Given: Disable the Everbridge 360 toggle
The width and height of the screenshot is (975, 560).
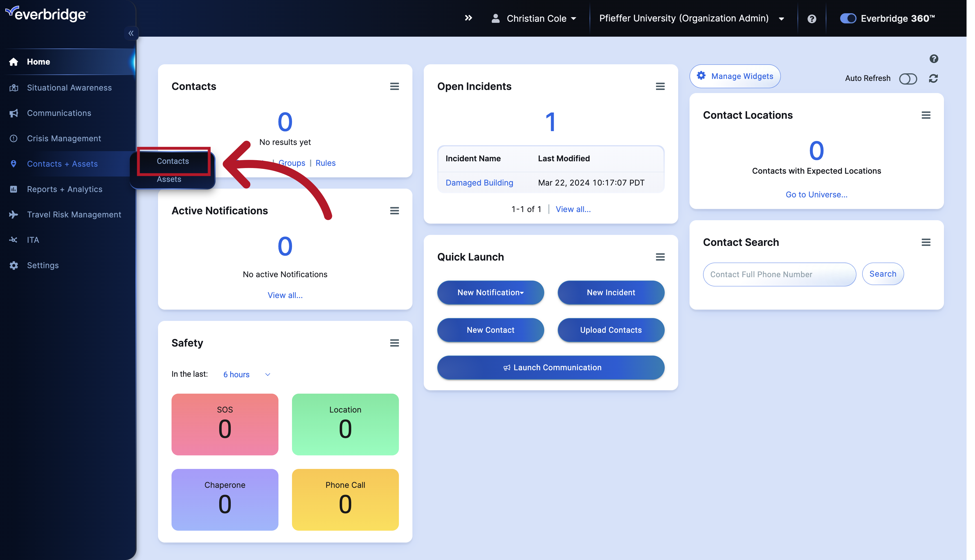Looking at the screenshot, I should 848,18.
